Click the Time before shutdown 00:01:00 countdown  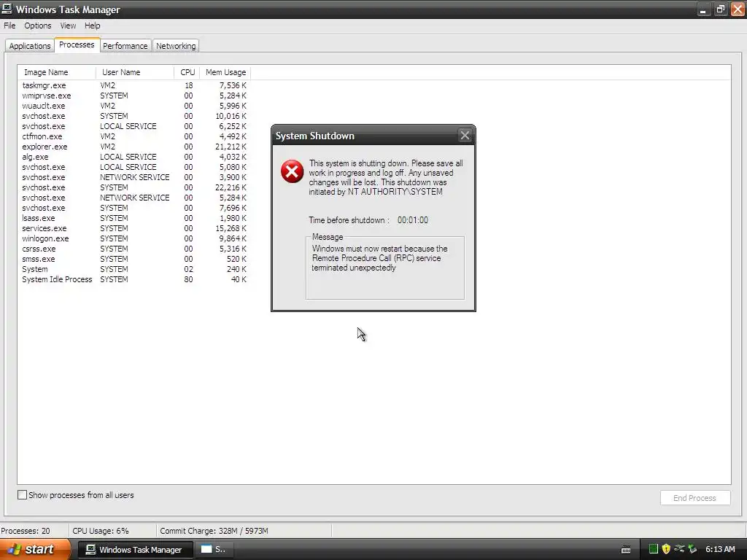413,220
